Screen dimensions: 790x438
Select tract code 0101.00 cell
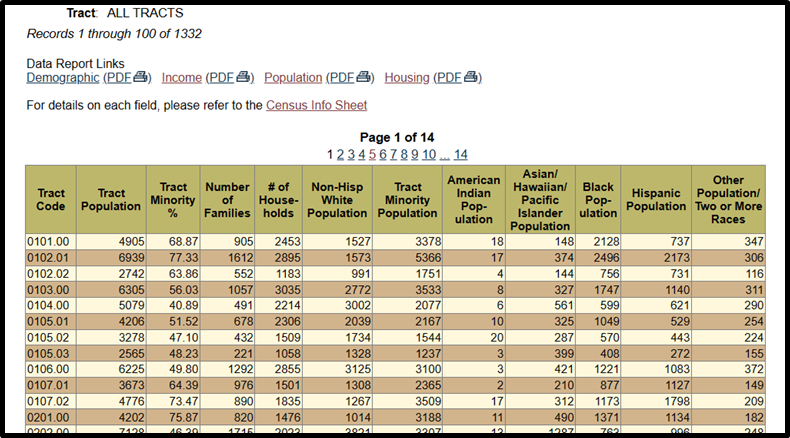point(51,242)
